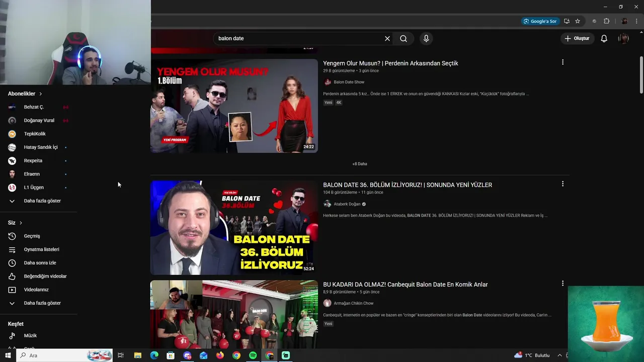Click '4K' badge under Yengem Olur Musun
644x362 pixels.
[339, 103]
